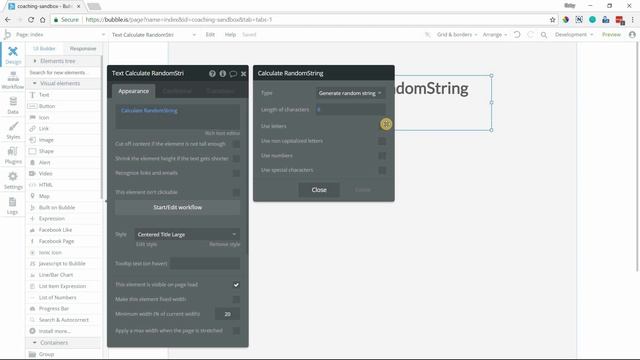Image resolution: width=640 pixels, height=360 pixels.
Task: Open the Edit menu
Action: click(x=210, y=35)
